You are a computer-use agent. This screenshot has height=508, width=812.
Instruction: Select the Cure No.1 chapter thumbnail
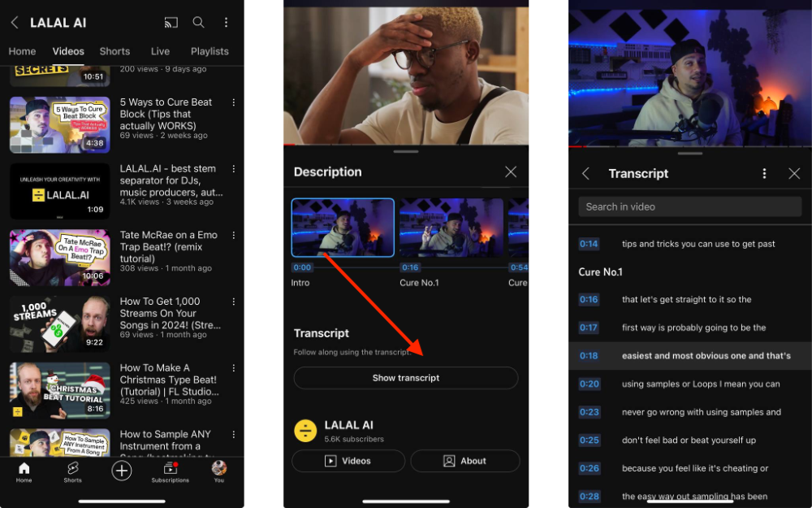pyautogui.click(x=451, y=228)
